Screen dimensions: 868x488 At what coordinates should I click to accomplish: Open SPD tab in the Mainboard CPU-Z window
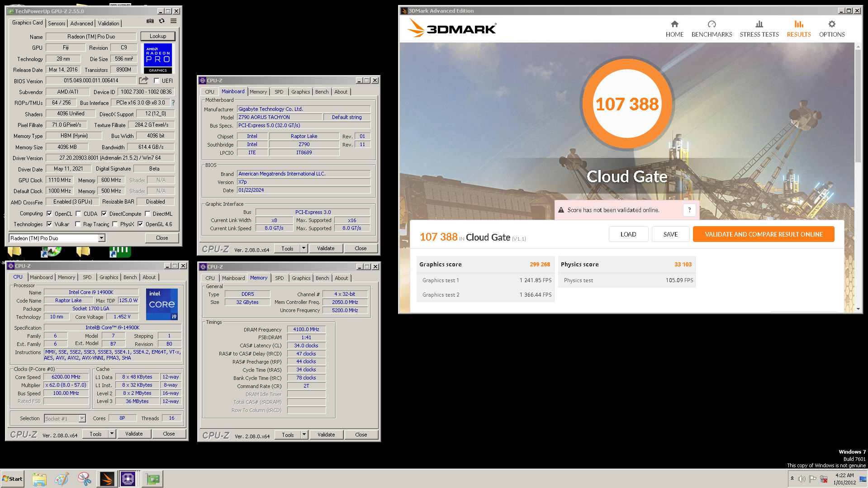point(279,92)
